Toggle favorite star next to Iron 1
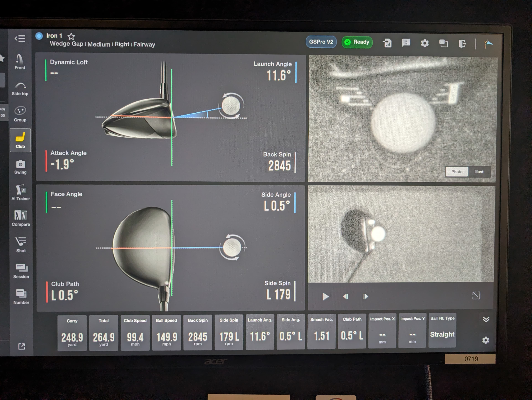The height and width of the screenshot is (400, 532). pos(71,36)
